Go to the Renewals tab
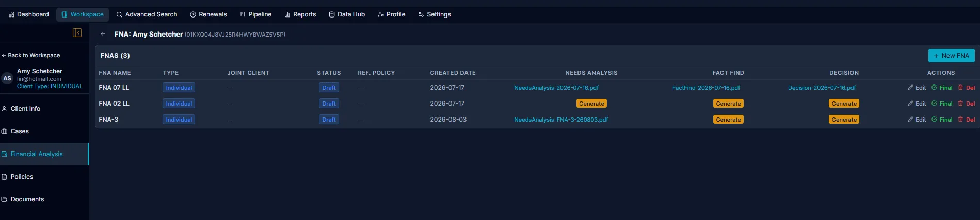This screenshot has height=220, width=980. [208, 14]
